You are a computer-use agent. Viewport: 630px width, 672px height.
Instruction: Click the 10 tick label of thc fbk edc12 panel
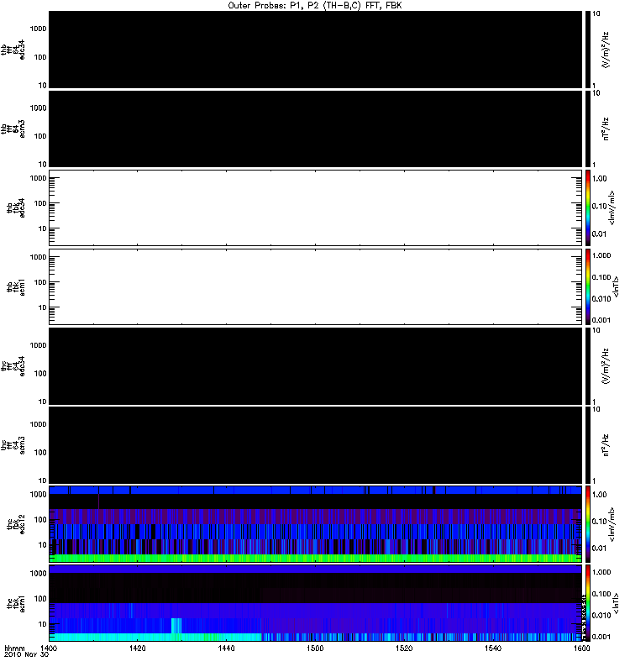click(x=42, y=545)
